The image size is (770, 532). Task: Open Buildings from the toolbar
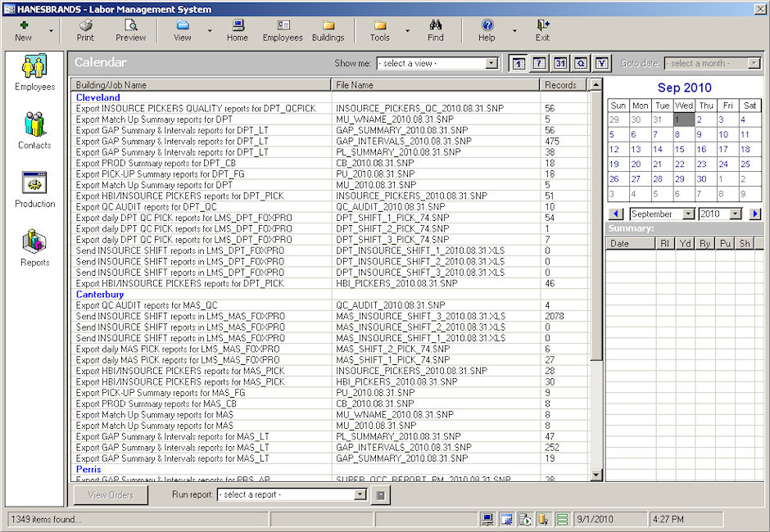[x=328, y=30]
